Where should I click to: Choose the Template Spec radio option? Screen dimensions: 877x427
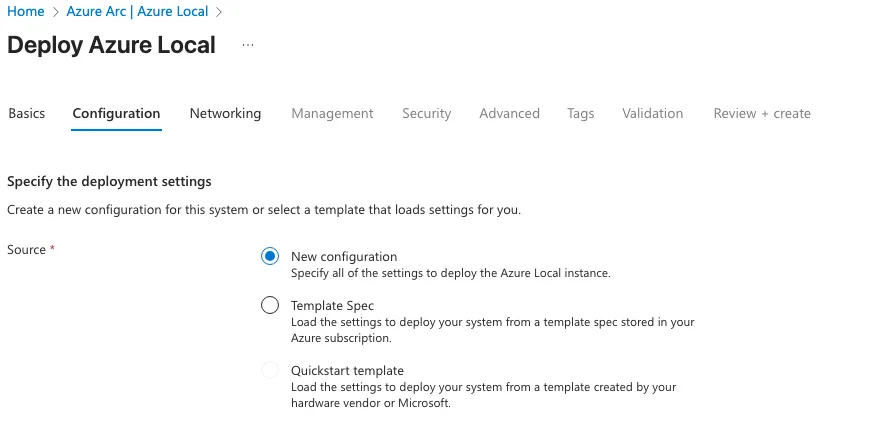click(270, 306)
